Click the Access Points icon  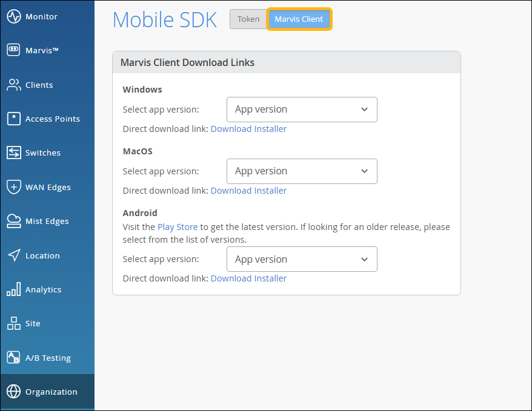tap(13, 119)
